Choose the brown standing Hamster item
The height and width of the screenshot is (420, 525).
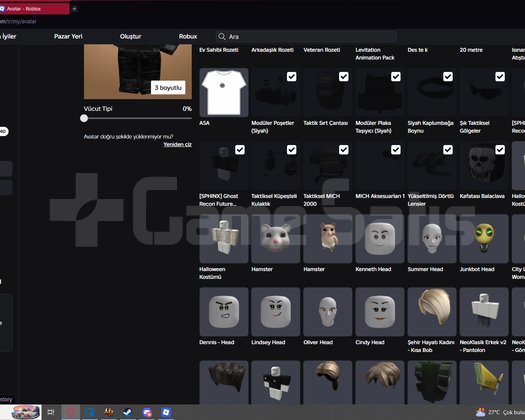point(328,238)
